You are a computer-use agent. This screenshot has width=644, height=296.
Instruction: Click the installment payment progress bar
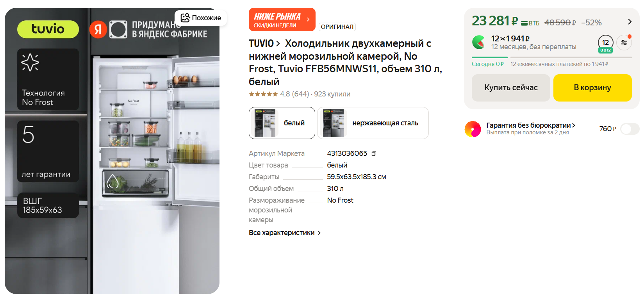point(551,57)
